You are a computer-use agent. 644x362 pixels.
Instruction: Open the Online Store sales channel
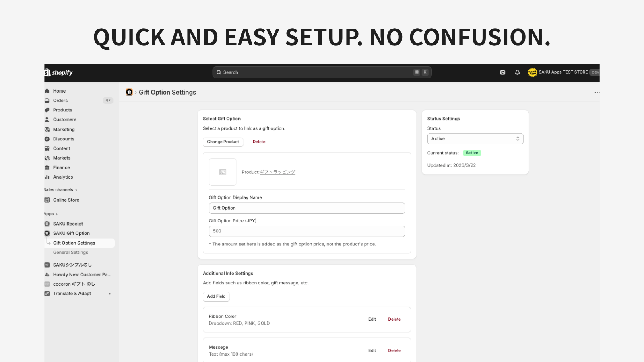tap(66, 200)
